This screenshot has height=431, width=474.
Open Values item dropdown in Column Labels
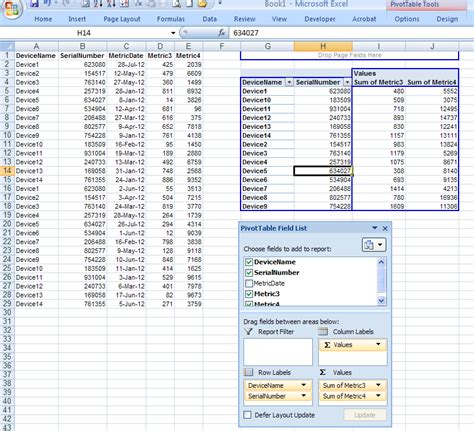point(378,344)
